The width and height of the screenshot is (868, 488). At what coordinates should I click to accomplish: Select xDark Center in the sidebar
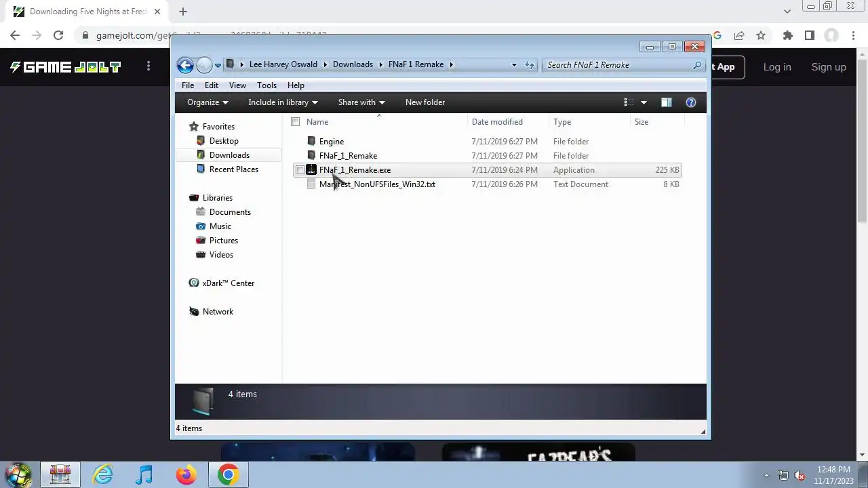(x=229, y=283)
